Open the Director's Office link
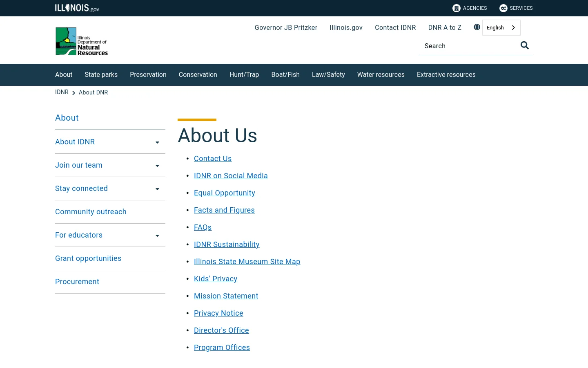The height and width of the screenshot is (368, 588). pyautogui.click(x=221, y=330)
